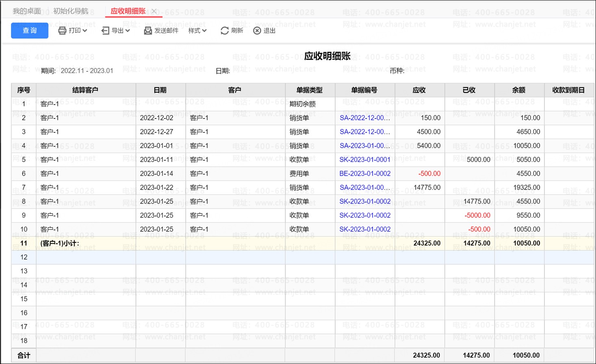Click the 余额 column header
This screenshot has height=364, width=596.
pyautogui.click(x=519, y=90)
